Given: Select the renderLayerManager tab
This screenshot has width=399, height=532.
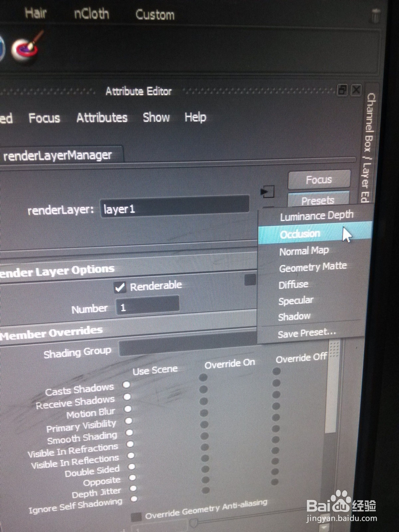Looking at the screenshot, I should 58,155.
